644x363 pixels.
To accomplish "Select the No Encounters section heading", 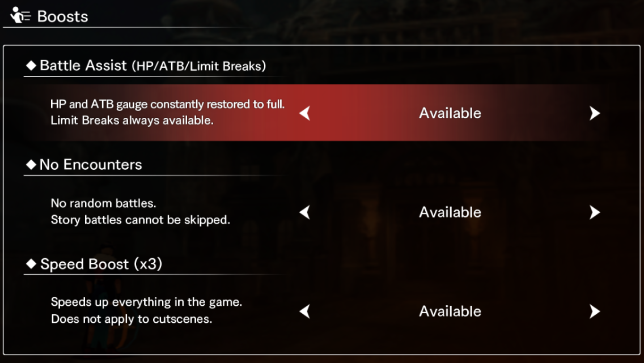I will (x=91, y=165).
